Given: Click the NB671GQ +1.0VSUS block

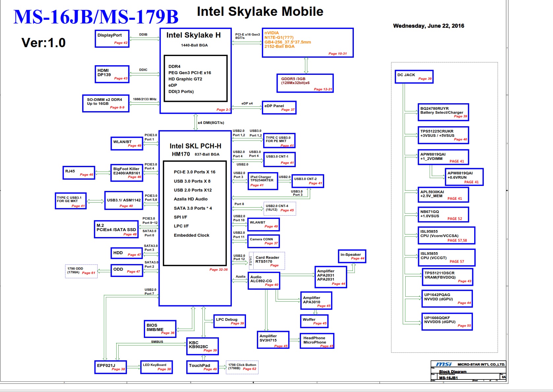Looking at the screenshot, I should [443, 215].
